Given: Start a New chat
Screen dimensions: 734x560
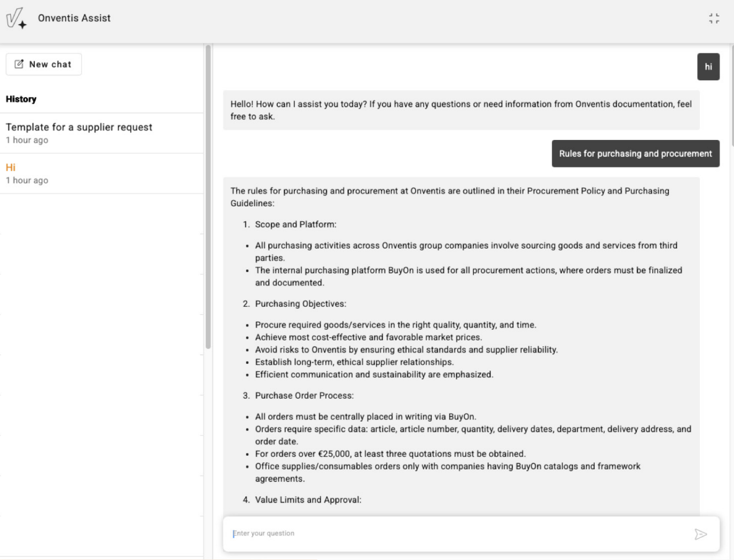Looking at the screenshot, I should click(x=44, y=64).
